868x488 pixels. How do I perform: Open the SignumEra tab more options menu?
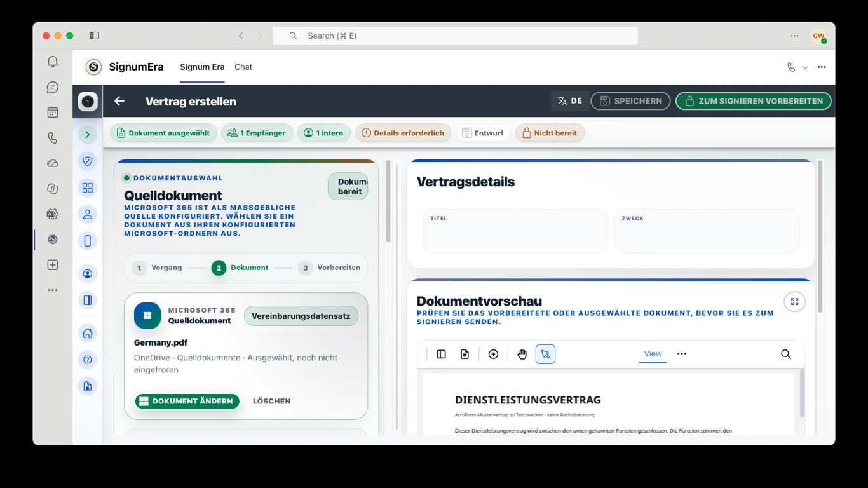click(x=822, y=67)
